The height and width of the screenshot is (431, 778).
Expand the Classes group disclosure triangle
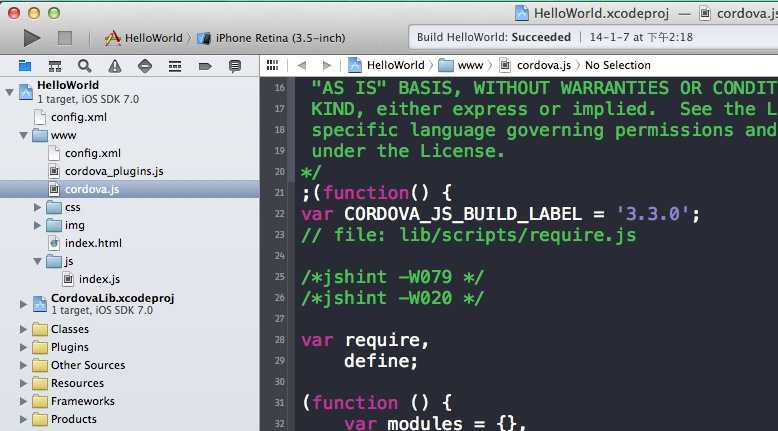click(x=23, y=329)
